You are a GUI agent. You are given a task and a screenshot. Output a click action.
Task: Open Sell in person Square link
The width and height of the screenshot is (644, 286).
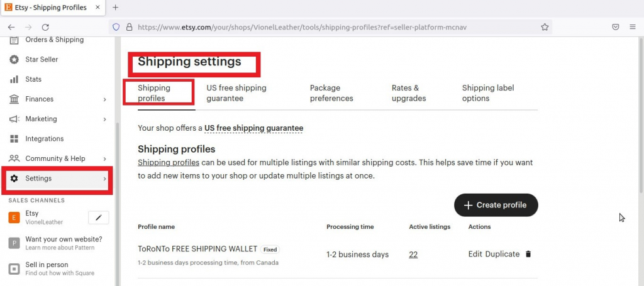(x=60, y=268)
